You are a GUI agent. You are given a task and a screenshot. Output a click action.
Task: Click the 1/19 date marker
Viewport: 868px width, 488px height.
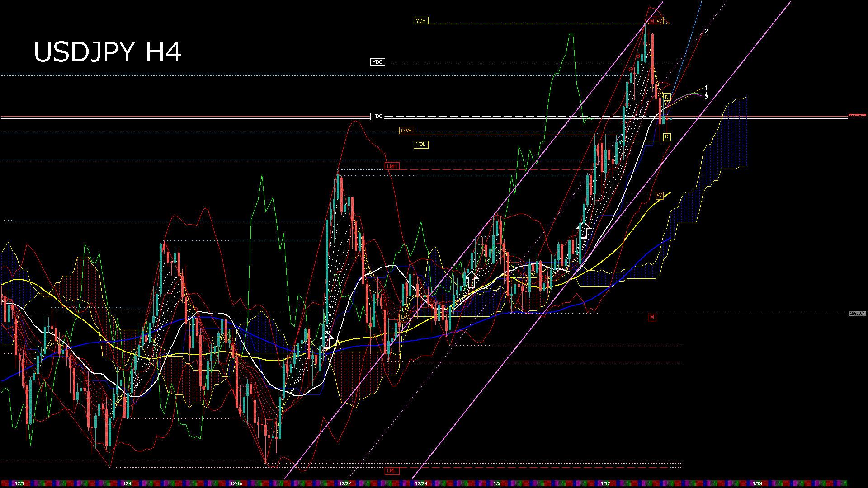click(x=757, y=483)
